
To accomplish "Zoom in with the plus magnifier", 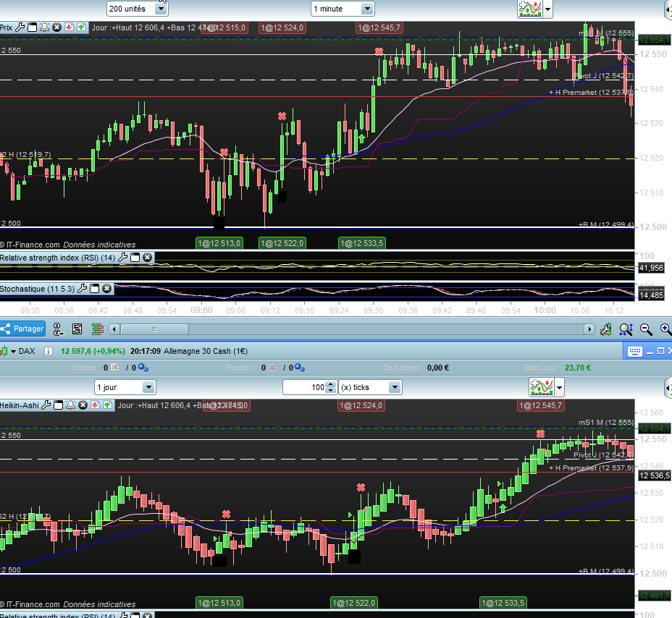I will coord(665,329).
